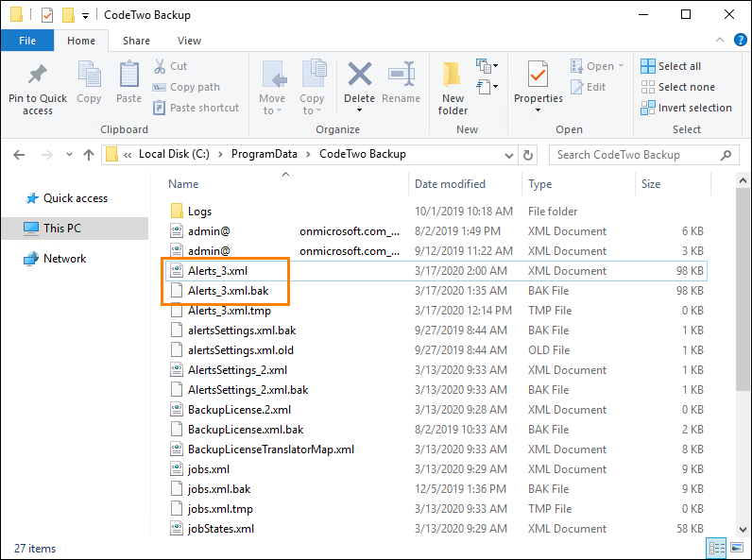
Task: Sort by Date modified column header
Action: coord(465,184)
